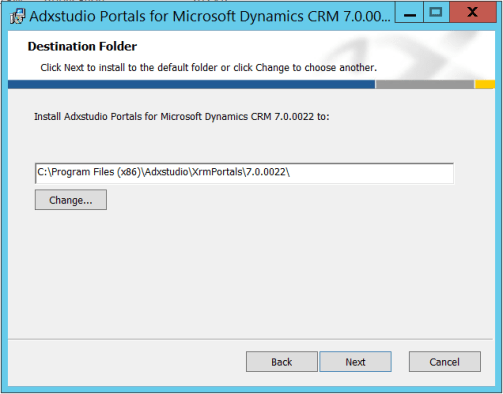Viewport: 503px width, 394px height.
Task: Click the 'Click Next to install to the default folder' instruction text
Action: pos(209,68)
